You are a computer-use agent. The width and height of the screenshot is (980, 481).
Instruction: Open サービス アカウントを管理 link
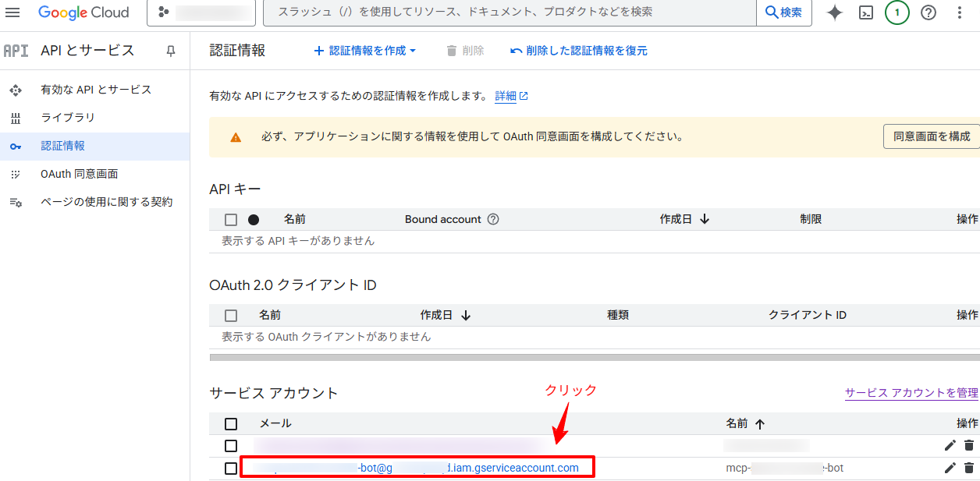pos(911,393)
